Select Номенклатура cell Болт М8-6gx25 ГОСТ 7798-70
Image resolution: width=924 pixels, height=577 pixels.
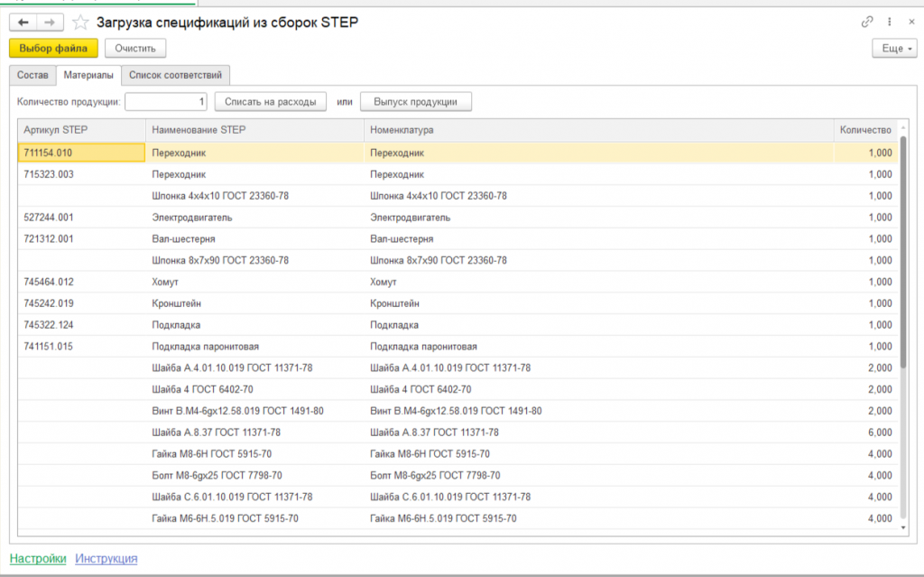tap(599, 476)
